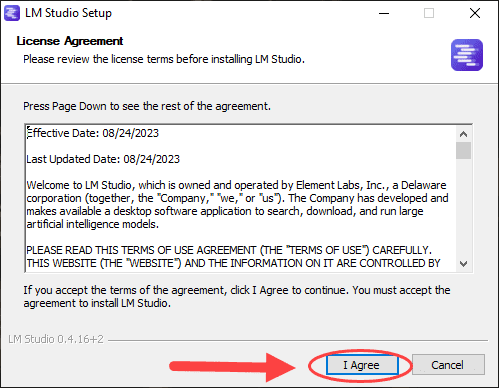The height and width of the screenshot is (388, 499).
Task: Click the LM Studio icon in title bar
Action: coord(12,13)
